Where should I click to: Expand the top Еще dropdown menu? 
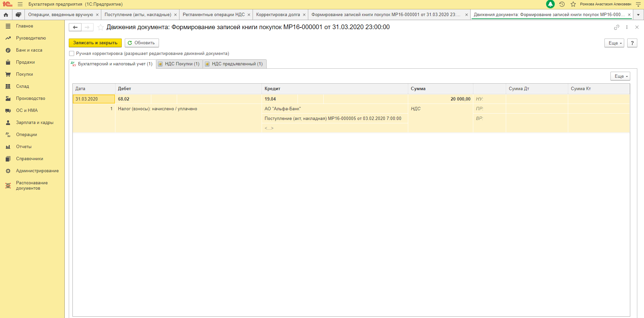pos(614,43)
